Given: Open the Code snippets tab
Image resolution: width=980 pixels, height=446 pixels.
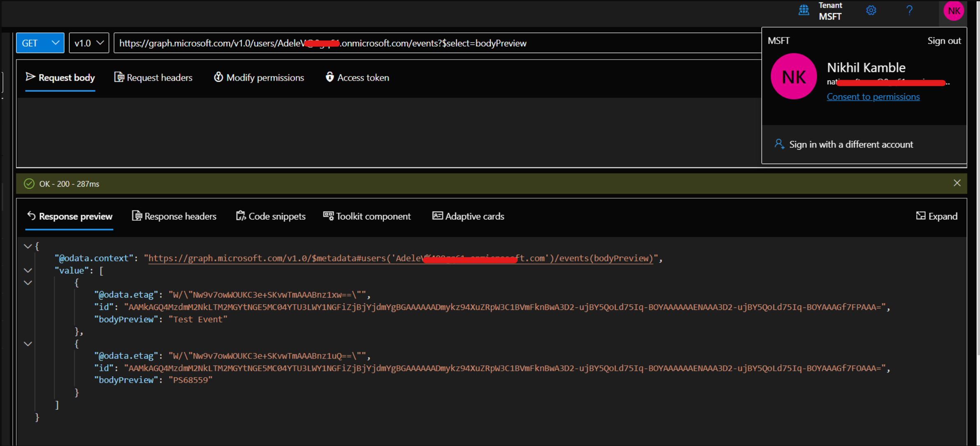Looking at the screenshot, I should 271,216.
